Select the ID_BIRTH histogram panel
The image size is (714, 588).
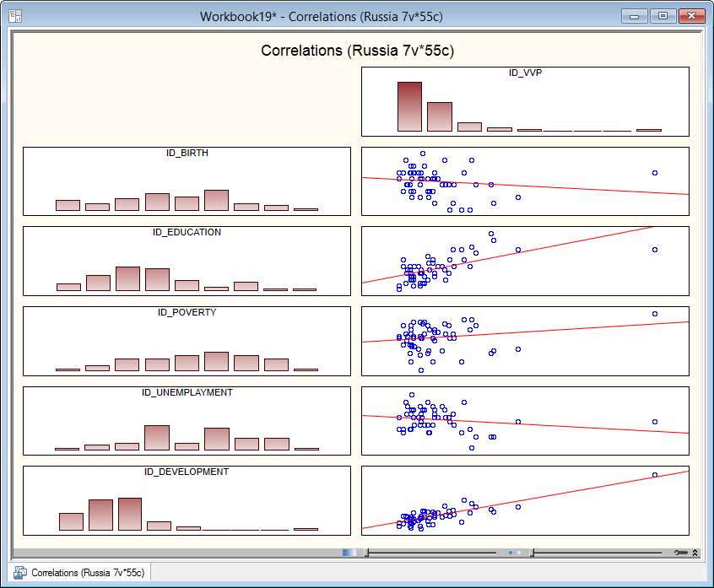tap(187, 181)
